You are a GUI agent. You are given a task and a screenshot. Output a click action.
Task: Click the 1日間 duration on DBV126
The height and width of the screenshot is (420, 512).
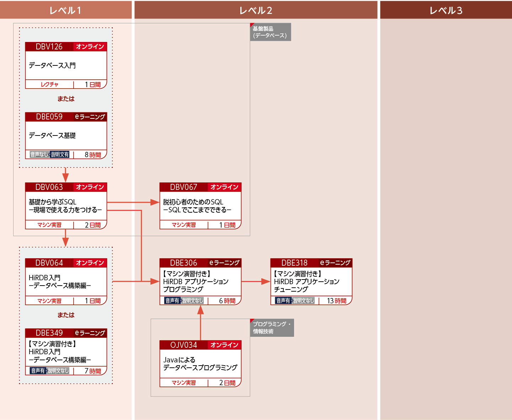click(93, 84)
